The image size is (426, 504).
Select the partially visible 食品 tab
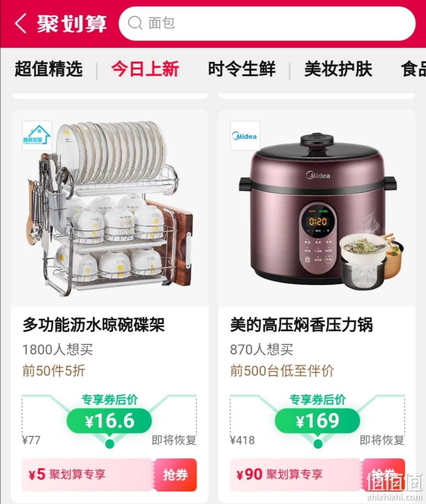(x=413, y=69)
